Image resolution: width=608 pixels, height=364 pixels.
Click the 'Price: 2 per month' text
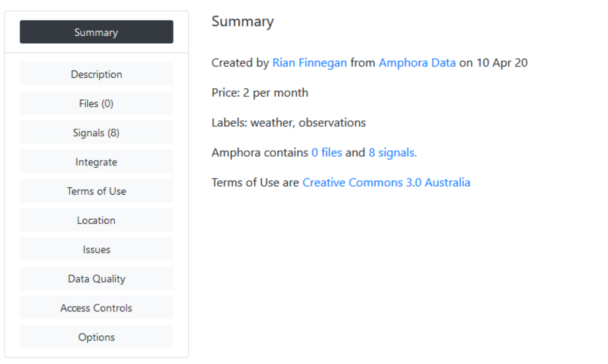(260, 93)
